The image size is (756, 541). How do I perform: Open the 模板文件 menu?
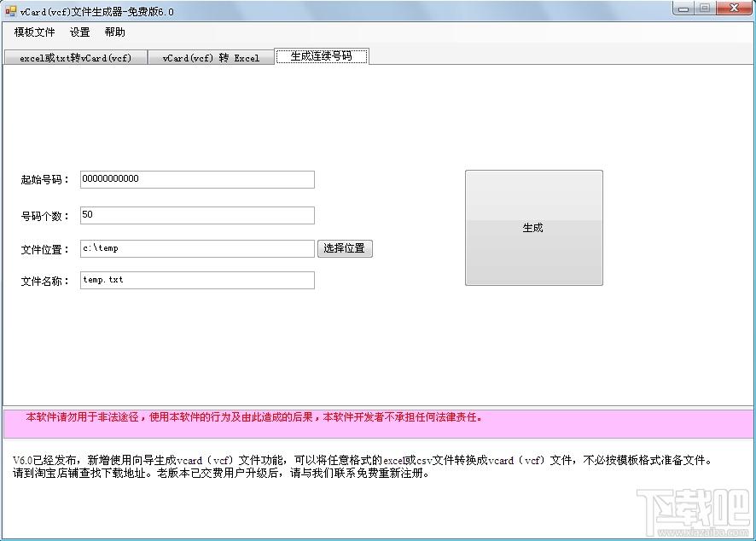[x=35, y=32]
